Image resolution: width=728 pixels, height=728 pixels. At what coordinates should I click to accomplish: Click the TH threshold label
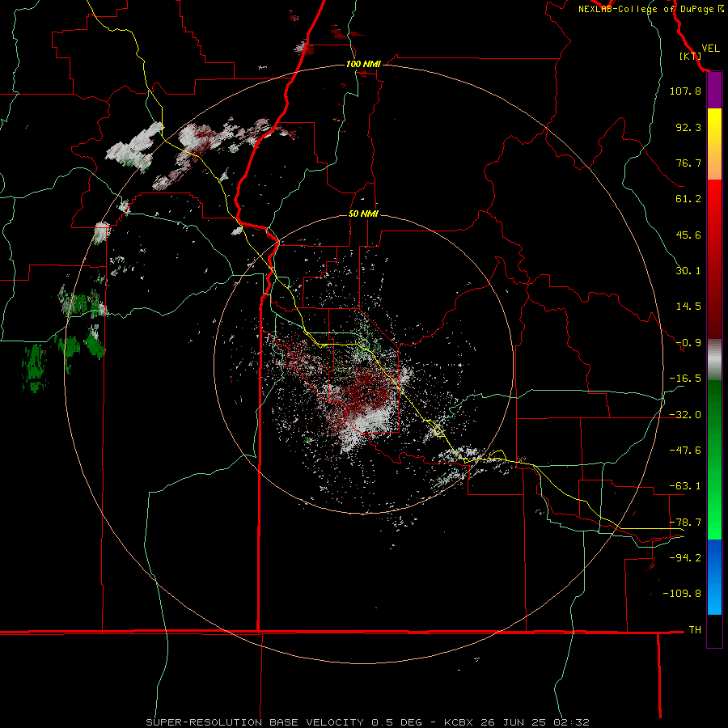click(695, 630)
